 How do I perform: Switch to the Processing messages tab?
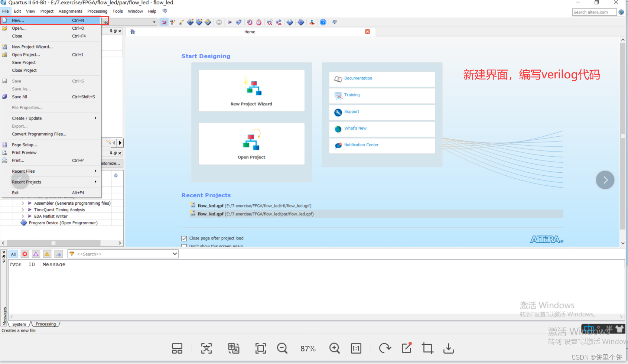tap(46, 324)
